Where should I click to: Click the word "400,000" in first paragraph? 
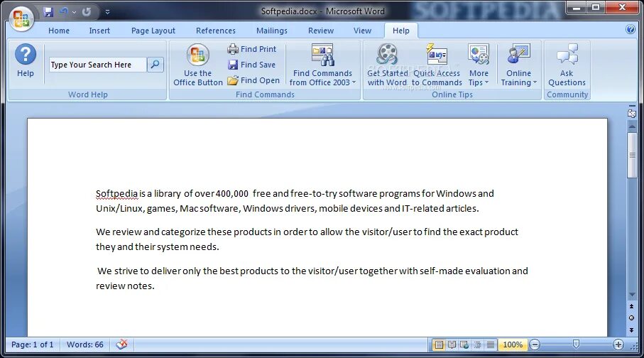[x=232, y=194]
